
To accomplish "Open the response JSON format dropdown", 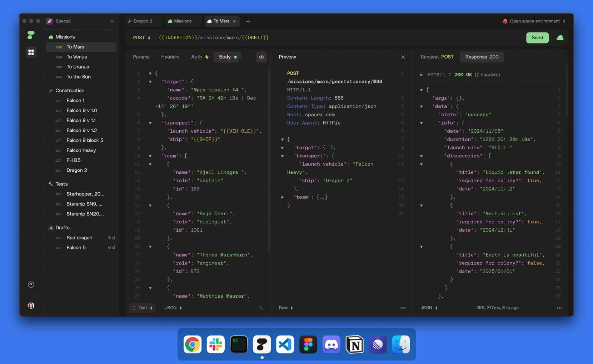I will (x=429, y=308).
